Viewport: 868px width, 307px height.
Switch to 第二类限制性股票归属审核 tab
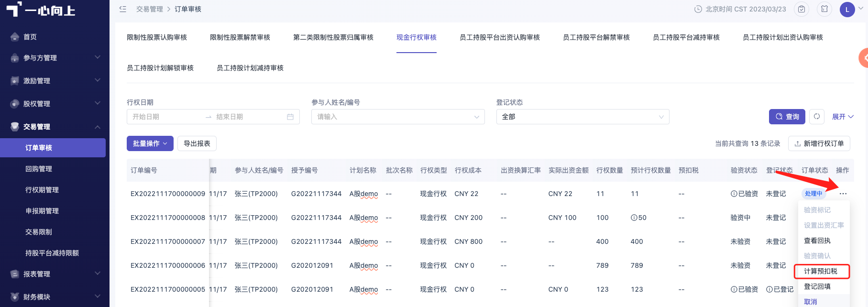(x=333, y=37)
